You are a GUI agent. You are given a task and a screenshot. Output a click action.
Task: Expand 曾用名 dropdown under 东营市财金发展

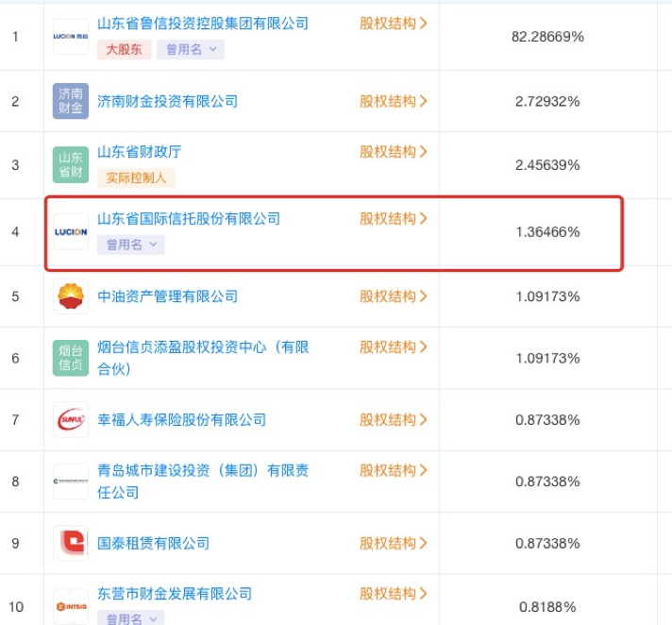click(131, 618)
